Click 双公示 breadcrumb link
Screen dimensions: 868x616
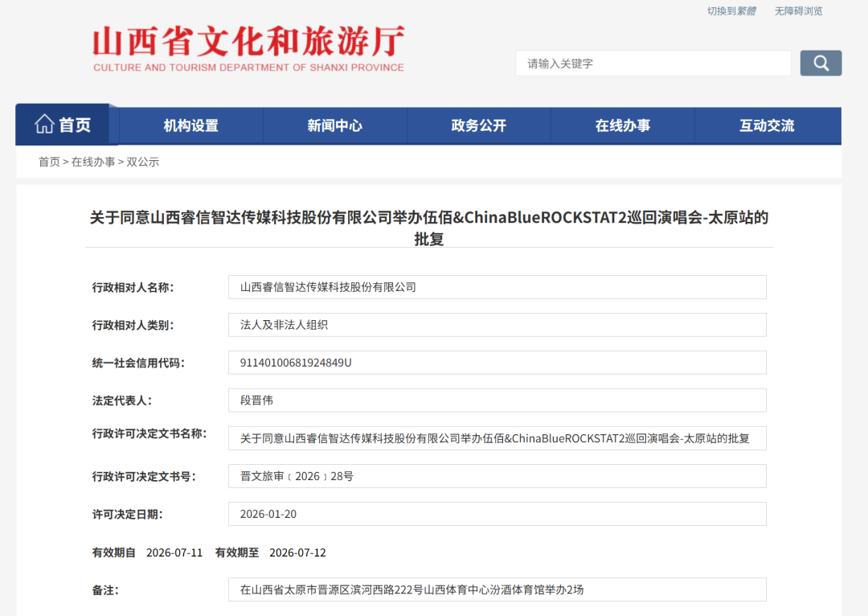tap(143, 162)
